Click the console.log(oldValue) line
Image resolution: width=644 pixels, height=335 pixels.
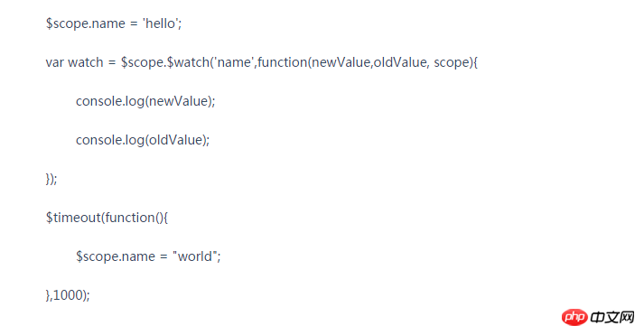click(x=143, y=140)
